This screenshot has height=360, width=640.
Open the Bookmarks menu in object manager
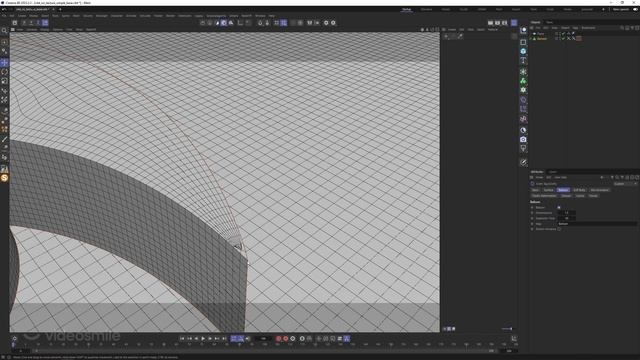[x=588, y=28]
